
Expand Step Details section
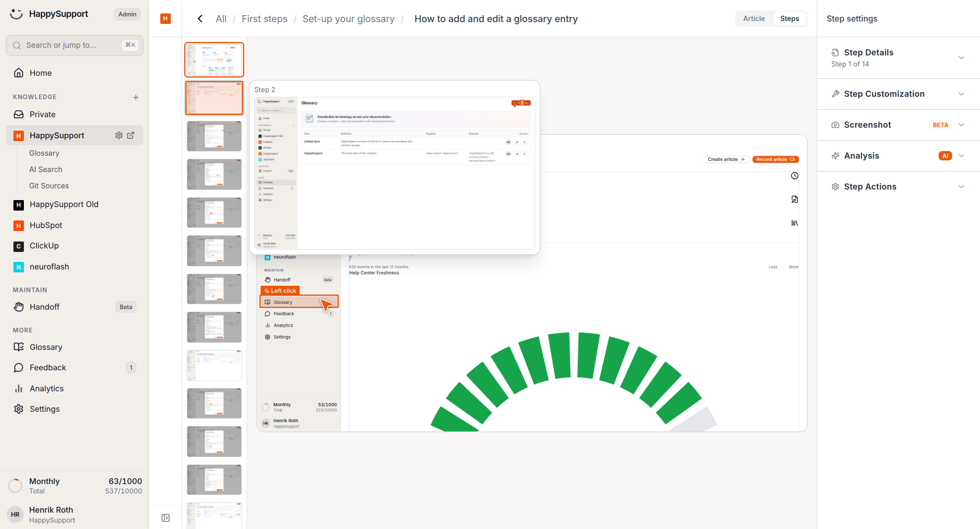click(x=898, y=58)
